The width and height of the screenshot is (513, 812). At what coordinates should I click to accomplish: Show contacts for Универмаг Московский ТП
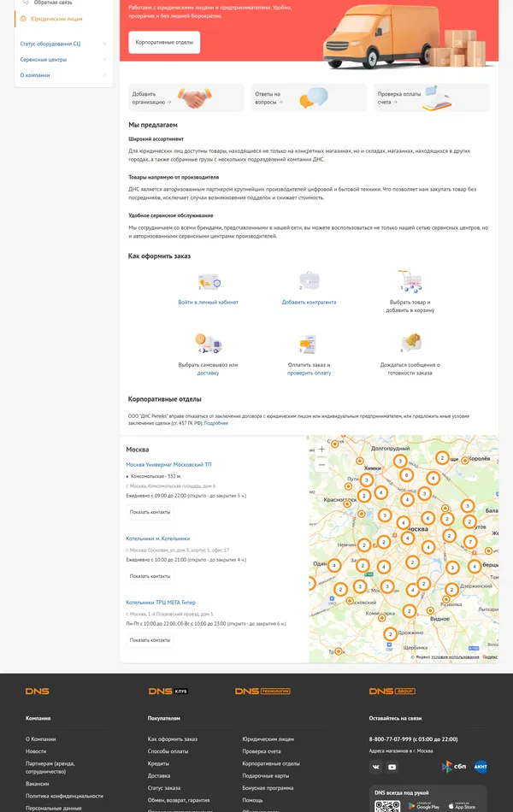[150, 512]
